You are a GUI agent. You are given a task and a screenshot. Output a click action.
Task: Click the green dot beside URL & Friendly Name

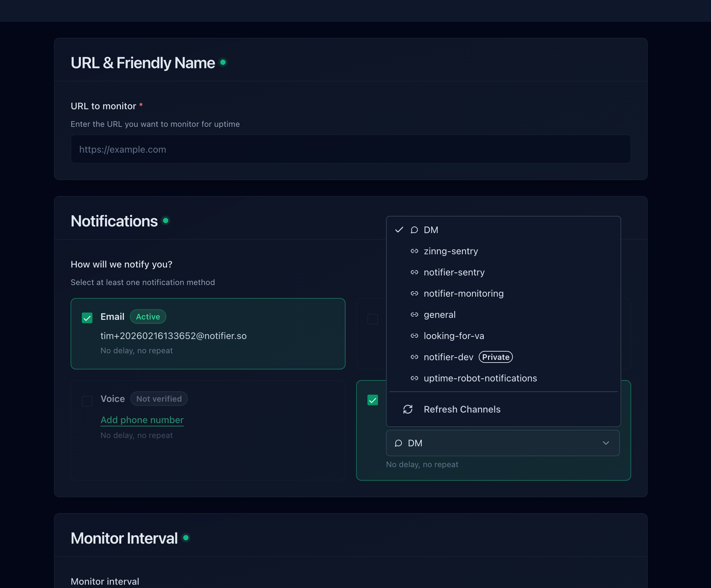point(223,62)
